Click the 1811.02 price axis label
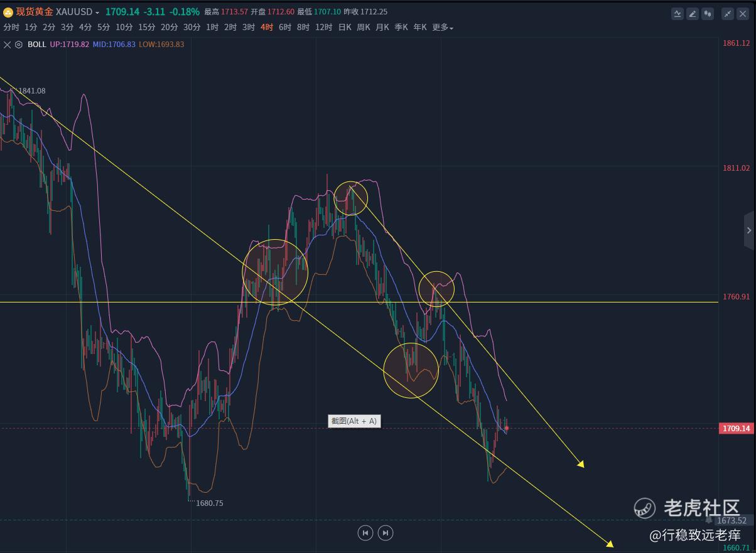 pyautogui.click(x=737, y=168)
